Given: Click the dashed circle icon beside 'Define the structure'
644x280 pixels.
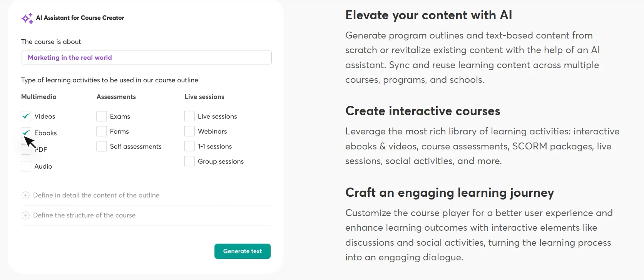Looking at the screenshot, I should click(25, 215).
